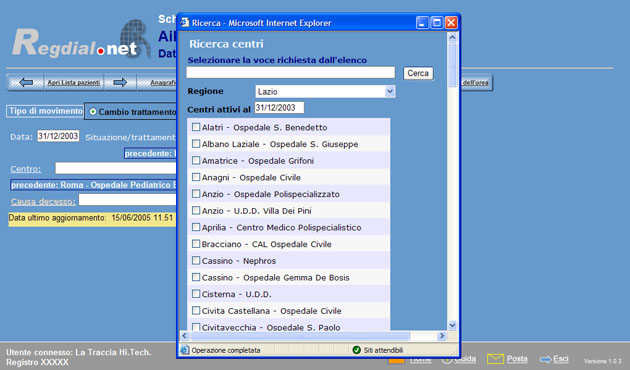Open the Centro link
This screenshot has width=630, height=370.
click(x=26, y=169)
